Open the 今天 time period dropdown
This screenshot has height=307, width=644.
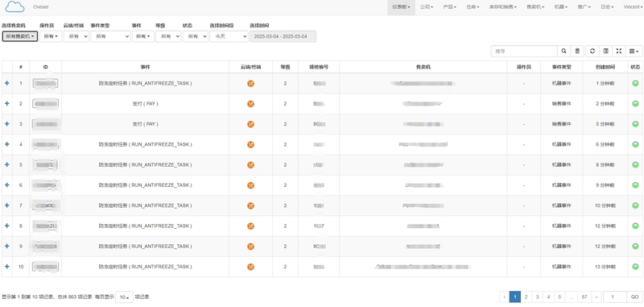(x=229, y=36)
